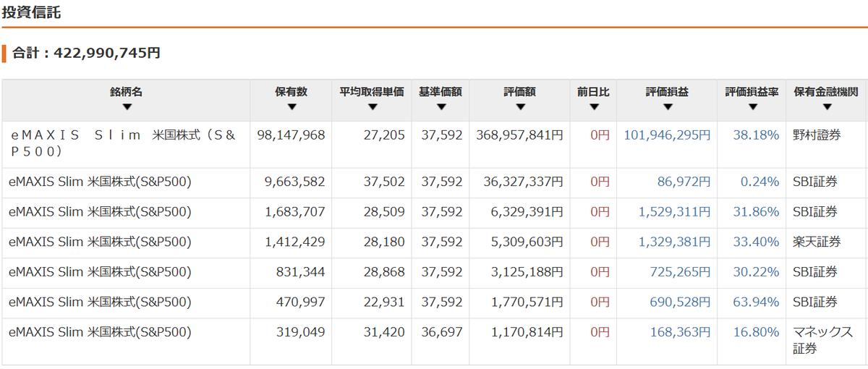Click holdings value 1,412,429

point(295,242)
